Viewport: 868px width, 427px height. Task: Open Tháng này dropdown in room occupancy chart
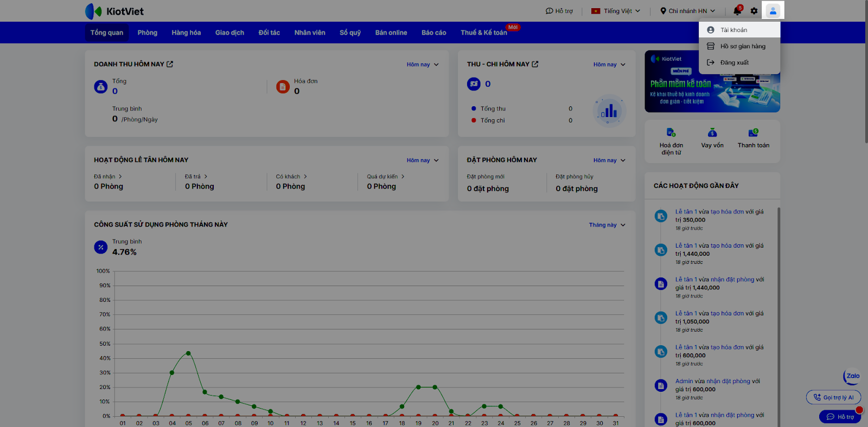pyautogui.click(x=607, y=225)
